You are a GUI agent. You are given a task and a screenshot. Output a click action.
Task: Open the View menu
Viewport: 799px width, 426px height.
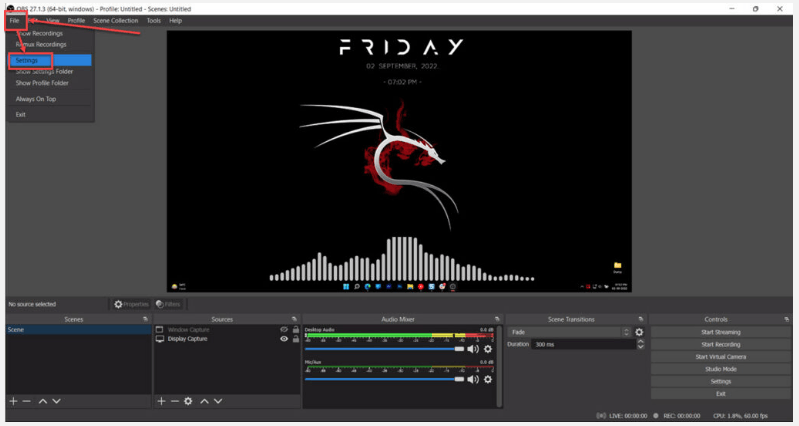point(53,20)
